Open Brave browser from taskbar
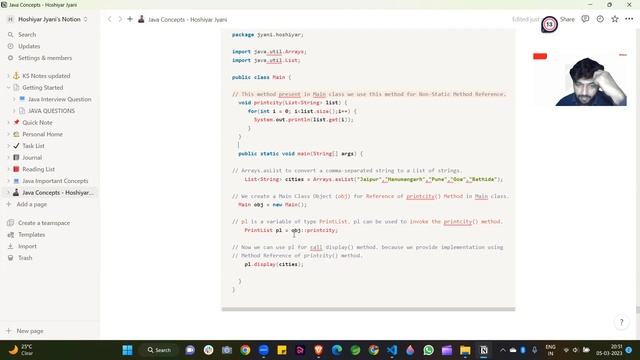Image resolution: width=640 pixels, height=360 pixels. coord(319,350)
